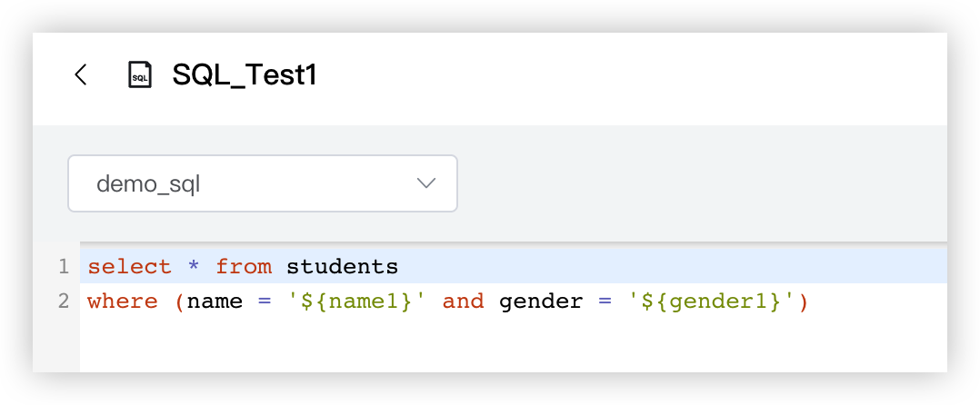Place cursor on the from keyword
The image size is (980, 405).
pos(244,267)
